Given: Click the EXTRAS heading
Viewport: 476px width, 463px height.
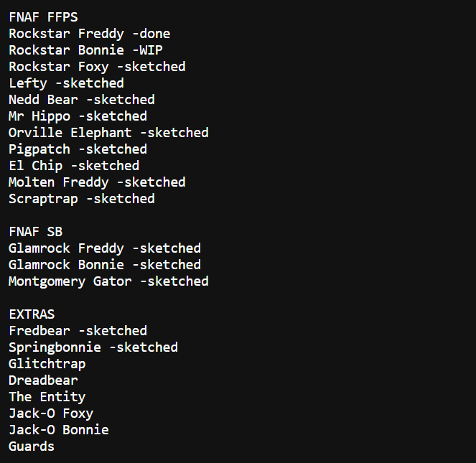Looking at the screenshot, I should coord(32,314).
